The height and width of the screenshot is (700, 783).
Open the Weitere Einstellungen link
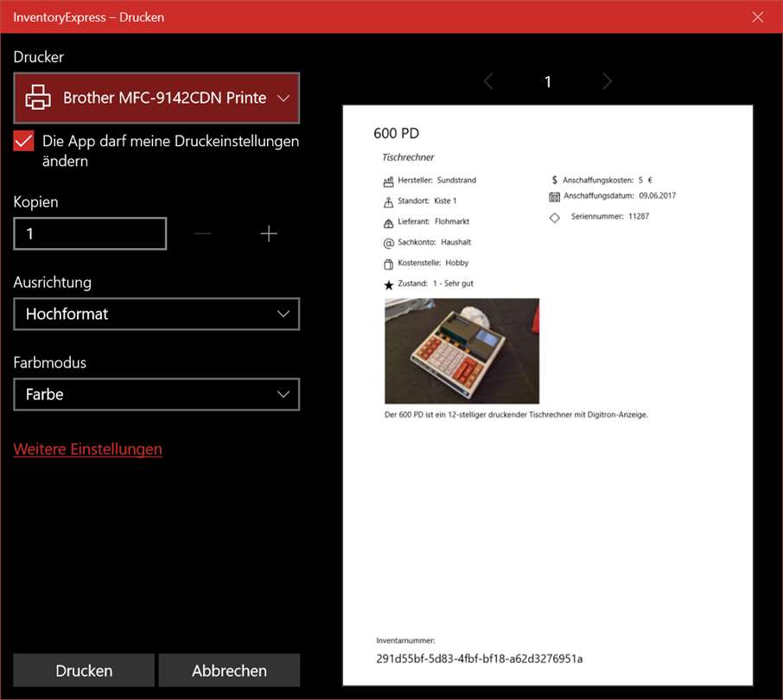coord(88,449)
